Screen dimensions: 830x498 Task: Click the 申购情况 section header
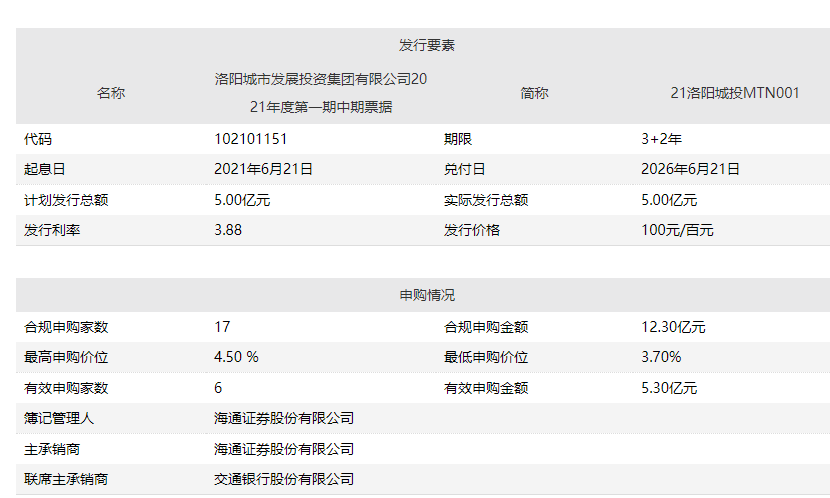(x=427, y=295)
